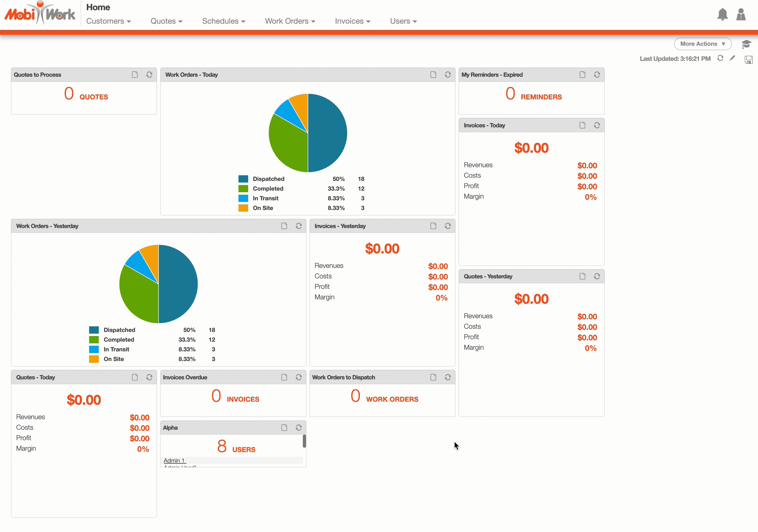Refresh the Work Orders - Today widget
Image resolution: width=758 pixels, height=532 pixels.
click(447, 75)
